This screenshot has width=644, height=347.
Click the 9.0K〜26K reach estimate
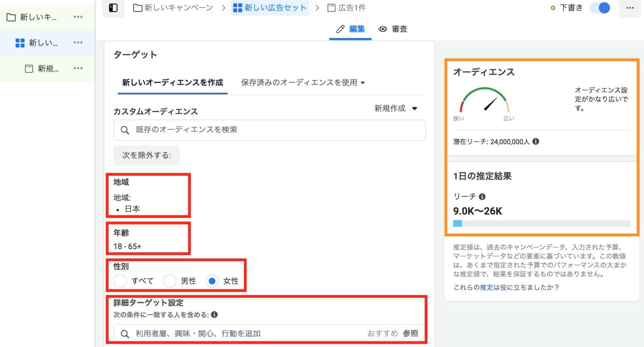[478, 211]
